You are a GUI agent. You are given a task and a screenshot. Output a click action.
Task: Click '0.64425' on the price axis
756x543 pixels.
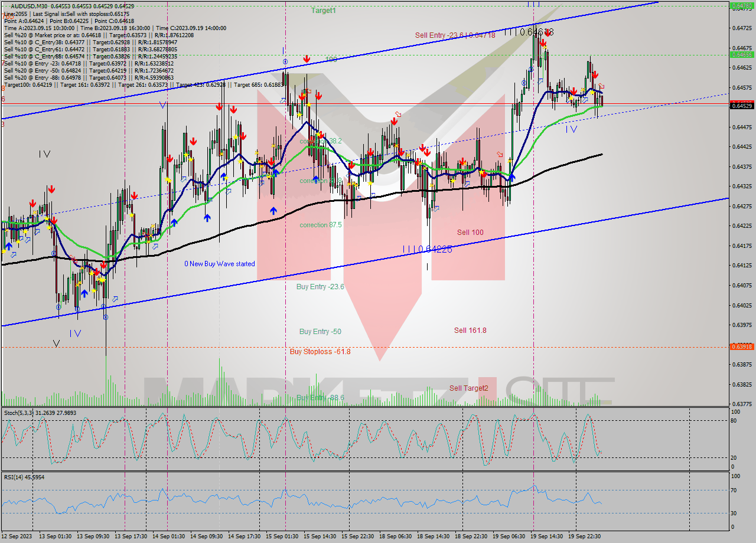click(742, 147)
